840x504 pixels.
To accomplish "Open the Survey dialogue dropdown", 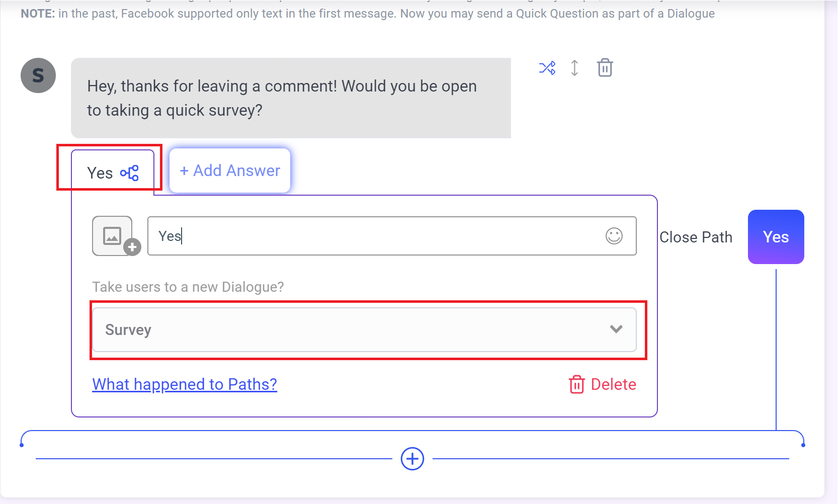I will [x=364, y=330].
